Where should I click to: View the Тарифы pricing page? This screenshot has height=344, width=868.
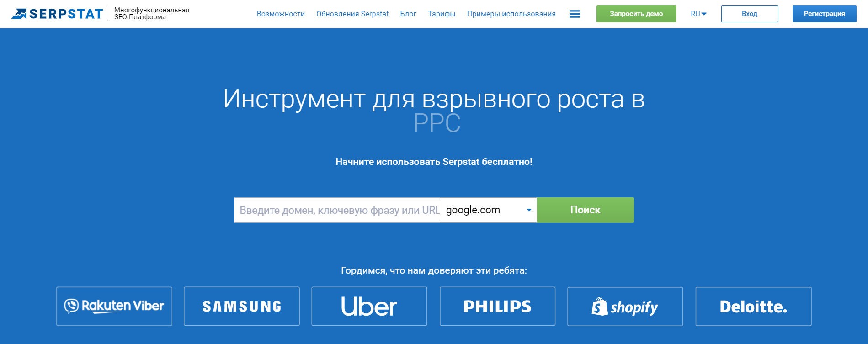pyautogui.click(x=442, y=14)
